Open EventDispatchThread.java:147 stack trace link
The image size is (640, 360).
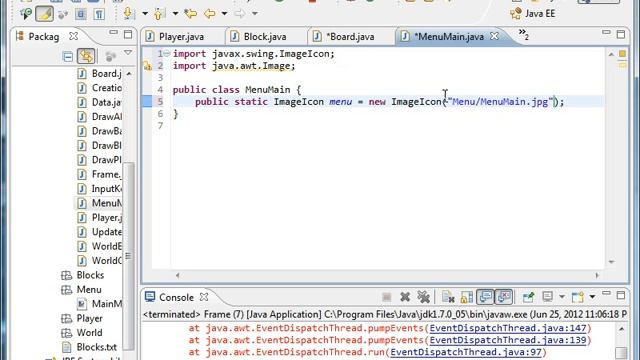[508, 328]
